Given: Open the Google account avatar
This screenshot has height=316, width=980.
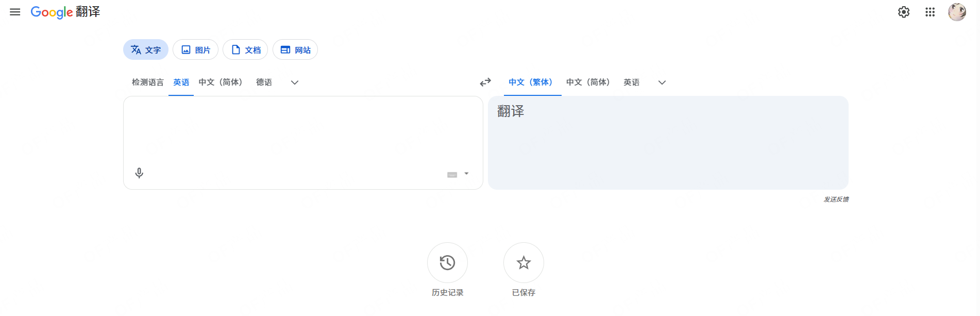Looking at the screenshot, I should 957,12.
